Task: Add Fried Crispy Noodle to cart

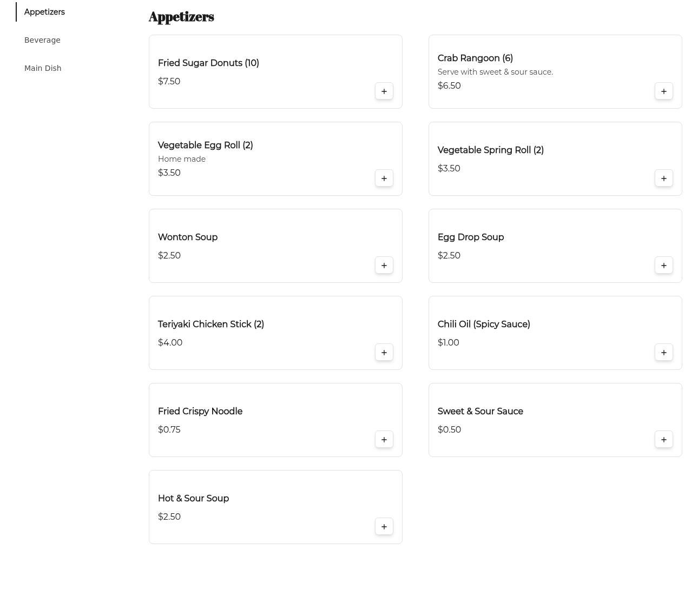Action: [x=384, y=440]
